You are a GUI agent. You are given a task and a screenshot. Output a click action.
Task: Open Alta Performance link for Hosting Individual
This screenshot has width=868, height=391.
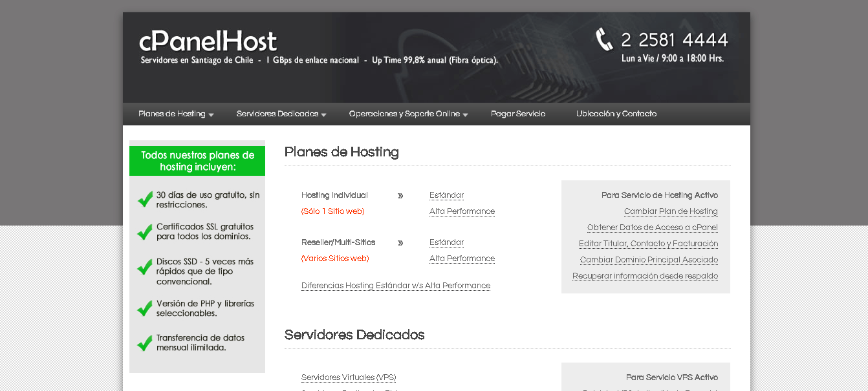(462, 211)
